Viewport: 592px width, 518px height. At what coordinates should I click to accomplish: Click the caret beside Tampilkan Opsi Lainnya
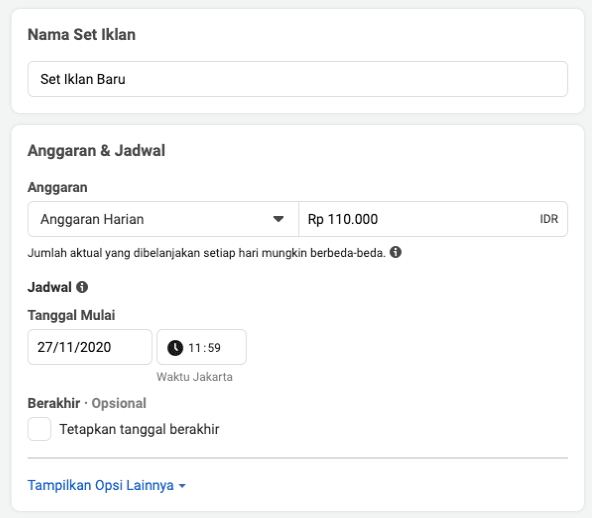182,486
